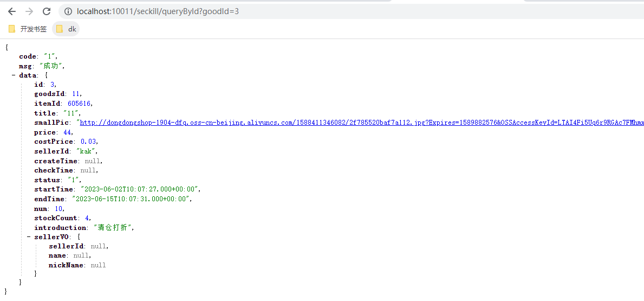The width and height of the screenshot is (644, 301).
Task: Click the checkTime null value
Action: tap(88, 170)
